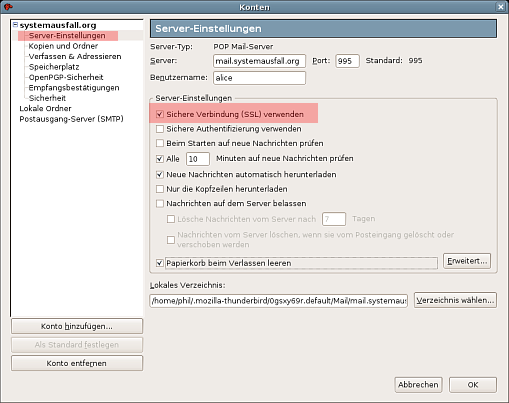Uncheck Sichere Verbindung (SSL) verwenden
This screenshot has height=403, width=509.
coord(160,114)
